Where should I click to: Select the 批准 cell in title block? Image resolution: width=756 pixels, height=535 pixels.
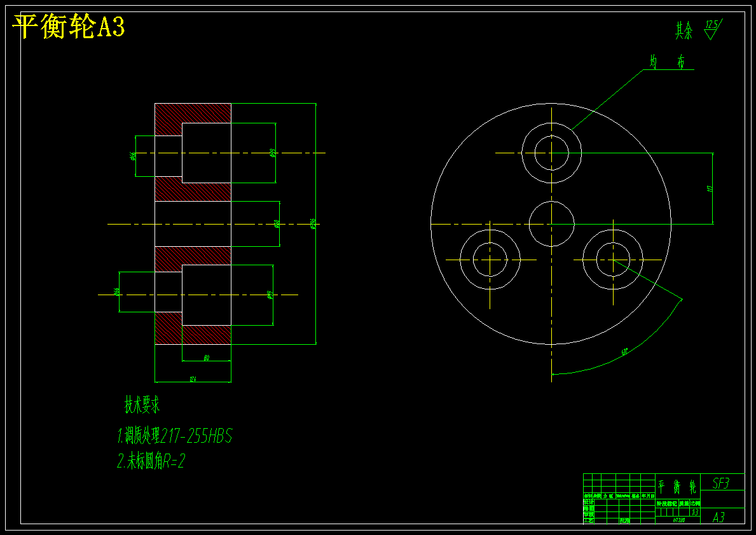(624, 521)
